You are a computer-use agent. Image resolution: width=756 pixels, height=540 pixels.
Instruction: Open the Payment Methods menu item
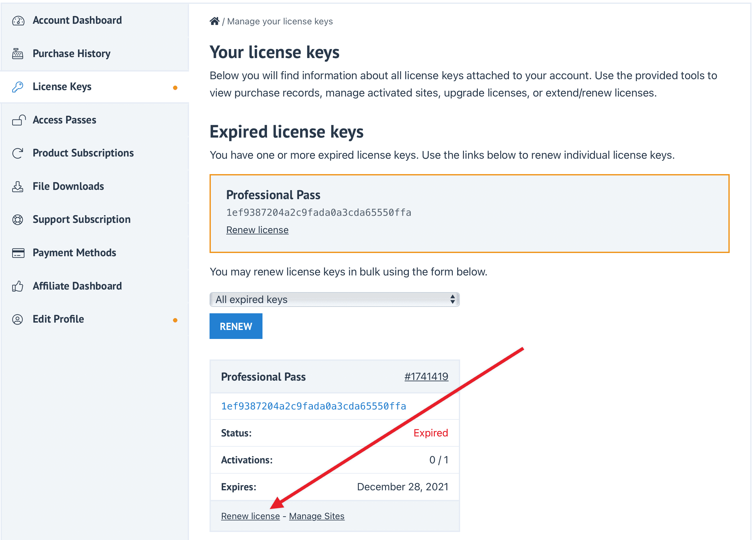pos(74,253)
